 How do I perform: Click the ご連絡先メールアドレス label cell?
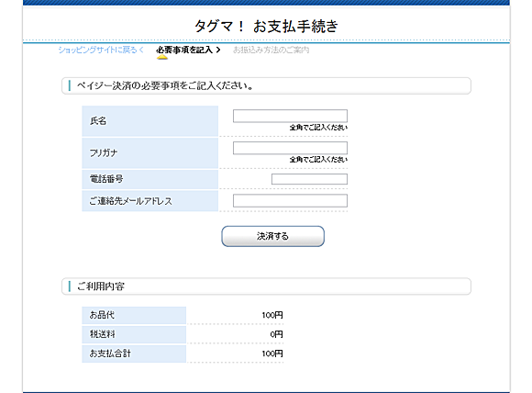tap(150, 201)
